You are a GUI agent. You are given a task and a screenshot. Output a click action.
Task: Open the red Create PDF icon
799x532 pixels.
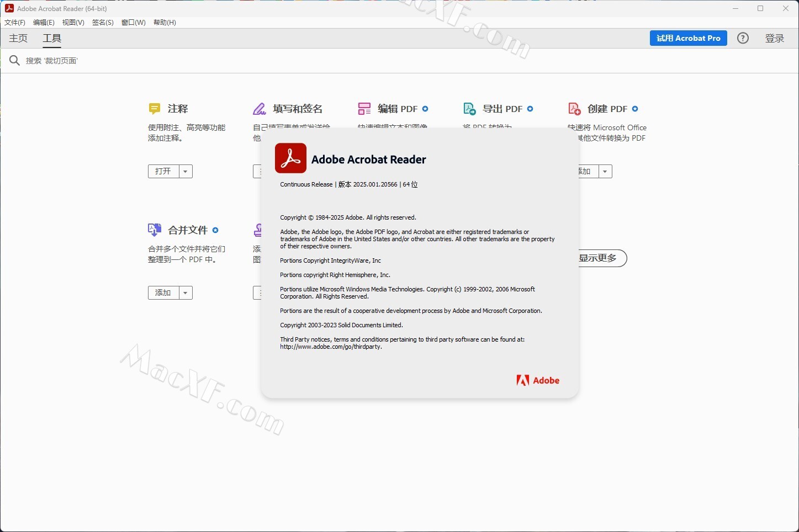tap(574, 109)
